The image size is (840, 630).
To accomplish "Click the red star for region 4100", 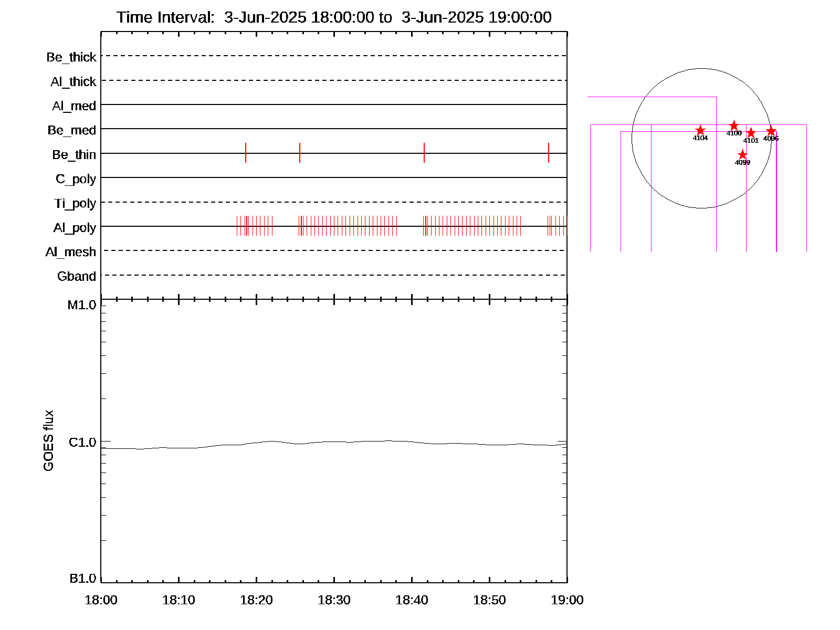I will coord(734,125).
